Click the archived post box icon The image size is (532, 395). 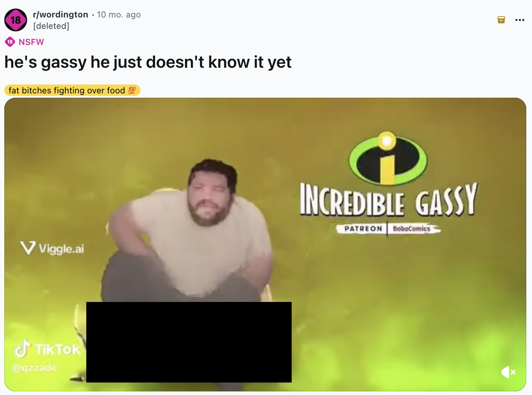coord(501,20)
